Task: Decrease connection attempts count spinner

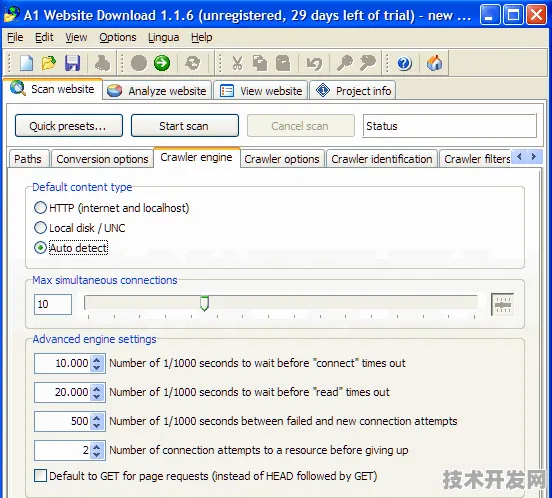Action: 97,455
